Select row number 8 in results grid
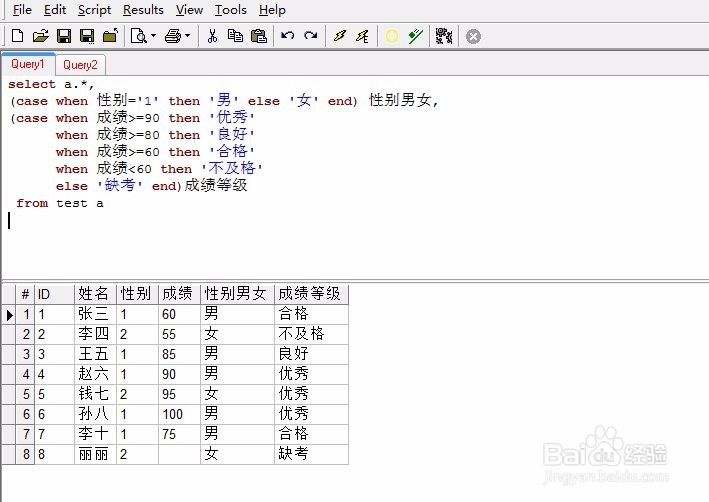This screenshot has height=502, width=709. [25, 454]
